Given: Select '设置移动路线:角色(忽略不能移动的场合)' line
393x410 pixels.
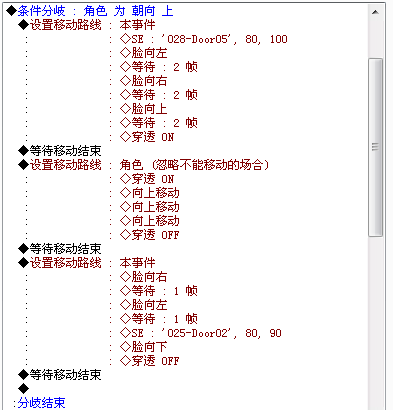Looking at the screenshot, I should 144,165.
